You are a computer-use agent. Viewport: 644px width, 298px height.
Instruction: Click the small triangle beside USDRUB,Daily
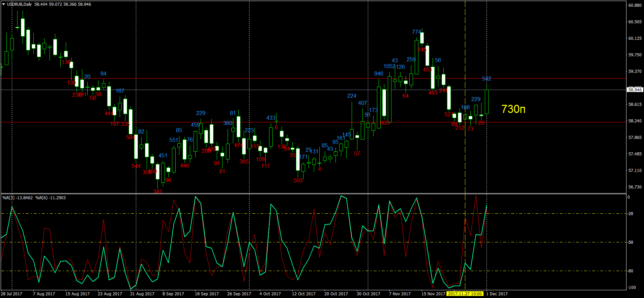(4, 4)
